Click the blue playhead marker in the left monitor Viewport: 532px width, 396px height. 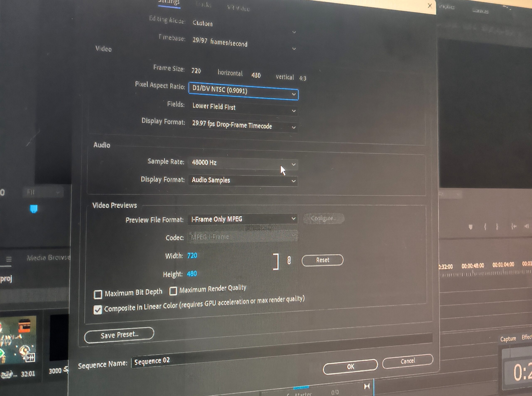click(34, 209)
